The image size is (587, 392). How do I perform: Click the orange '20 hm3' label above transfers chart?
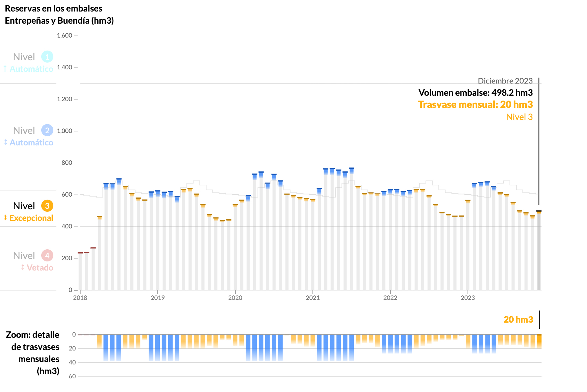tap(518, 320)
